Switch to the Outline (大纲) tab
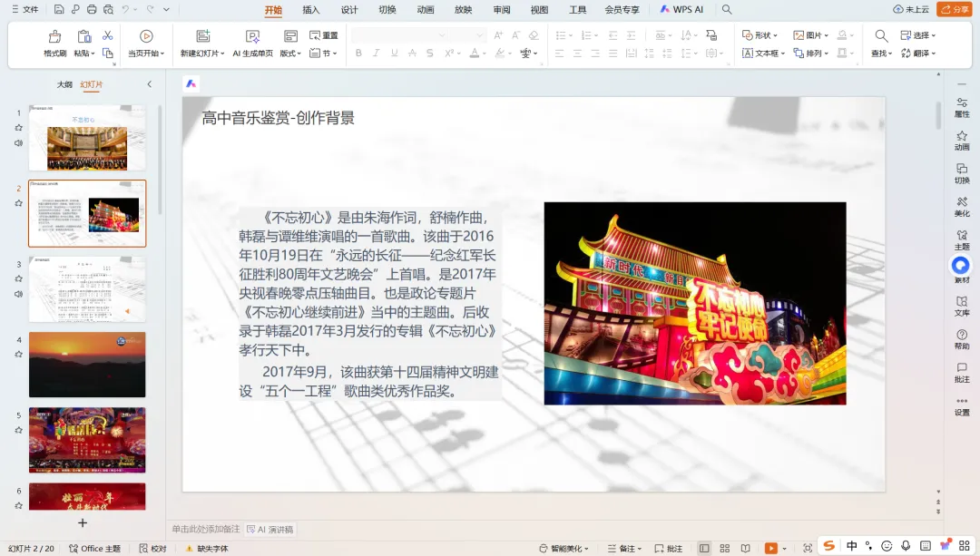 pyautogui.click(x=64, y=84)
